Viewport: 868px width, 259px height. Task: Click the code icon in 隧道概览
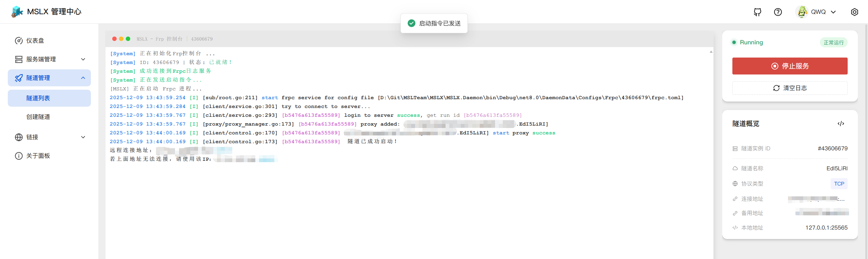tap(841, 124)
